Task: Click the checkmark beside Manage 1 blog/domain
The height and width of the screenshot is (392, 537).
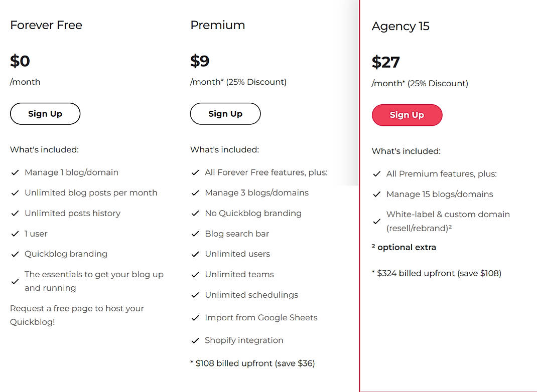Action: coord(15,172)
